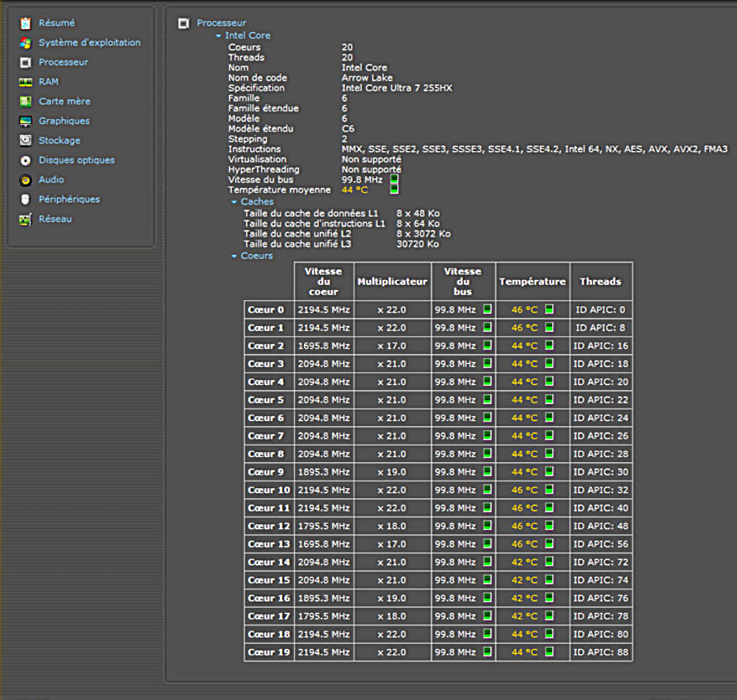Toggle the green indicator beside Vitesse du bus
Image resolution: width=737 pixels, height=700 pixels.
tap(394, 179)
